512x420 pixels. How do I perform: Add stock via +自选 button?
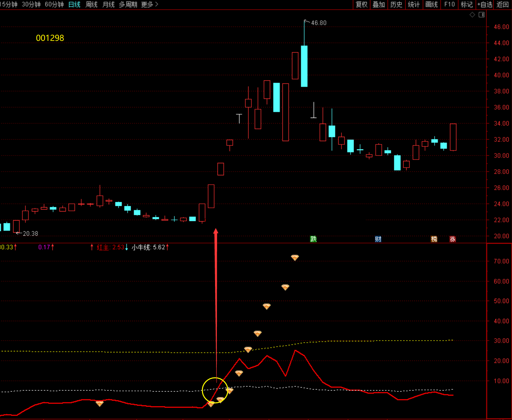[485, 4]
